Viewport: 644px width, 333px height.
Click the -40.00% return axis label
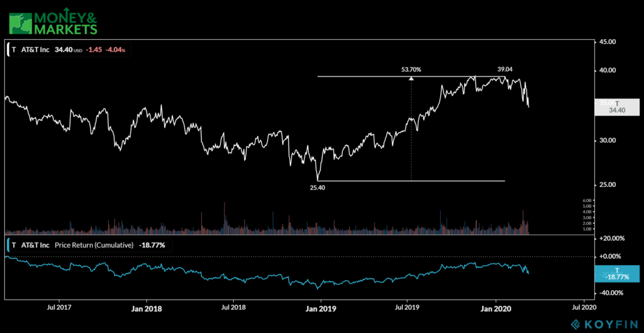[x=612, y=293]
